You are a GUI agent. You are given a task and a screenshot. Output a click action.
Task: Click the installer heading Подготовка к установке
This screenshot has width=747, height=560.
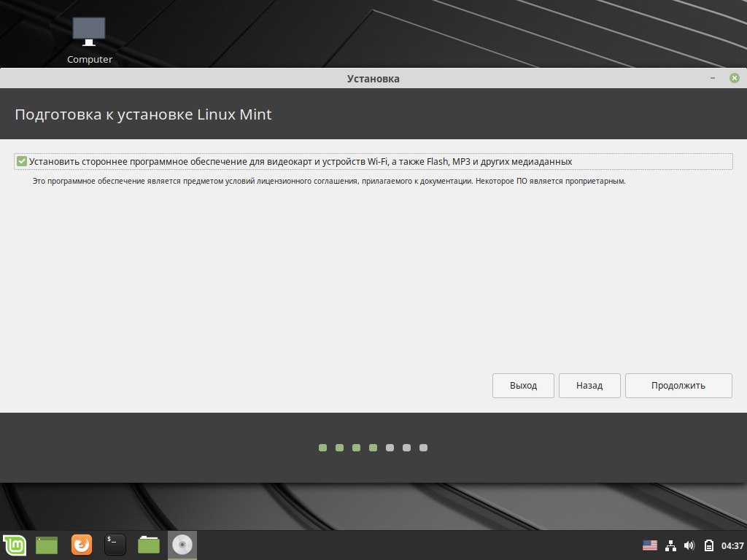click(x=143, y=114)
